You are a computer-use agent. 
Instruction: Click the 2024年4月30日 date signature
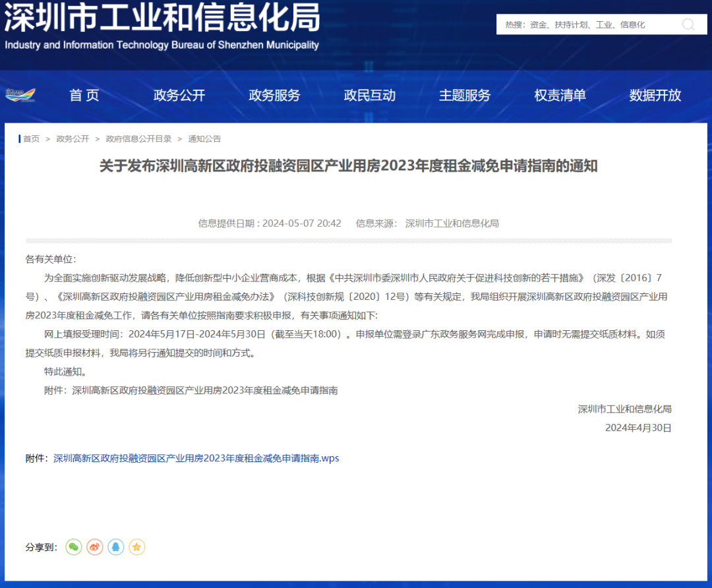(638, 428)
